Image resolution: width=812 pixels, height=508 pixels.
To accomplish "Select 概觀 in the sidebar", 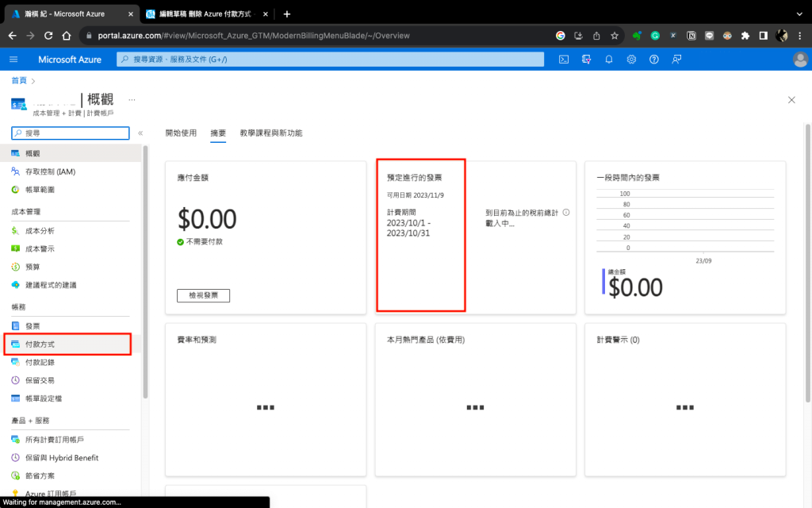I will point(71,153).
